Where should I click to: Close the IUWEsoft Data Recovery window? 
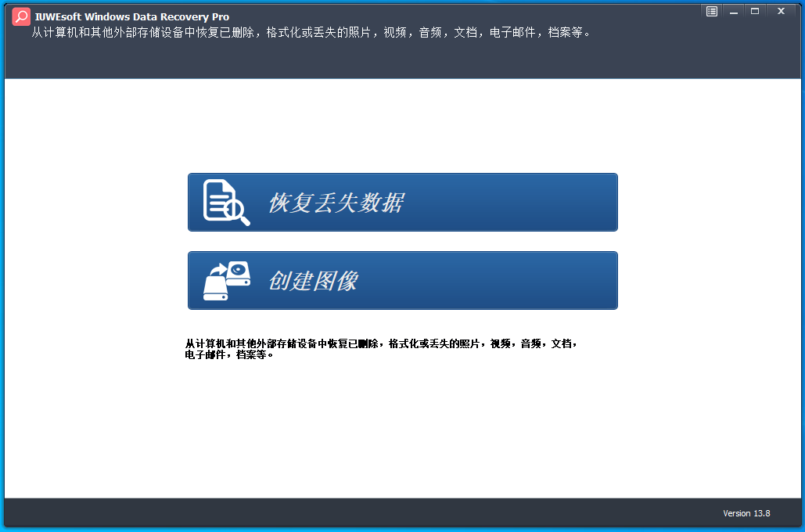[x=780, y=11]
